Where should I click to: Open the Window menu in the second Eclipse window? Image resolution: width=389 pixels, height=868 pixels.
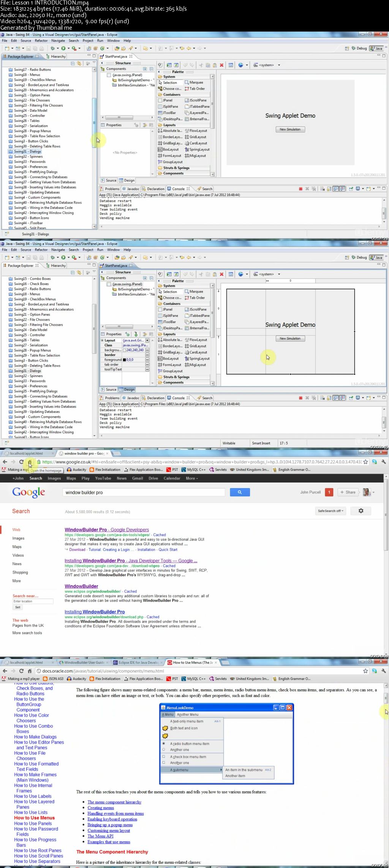point(113,250)
